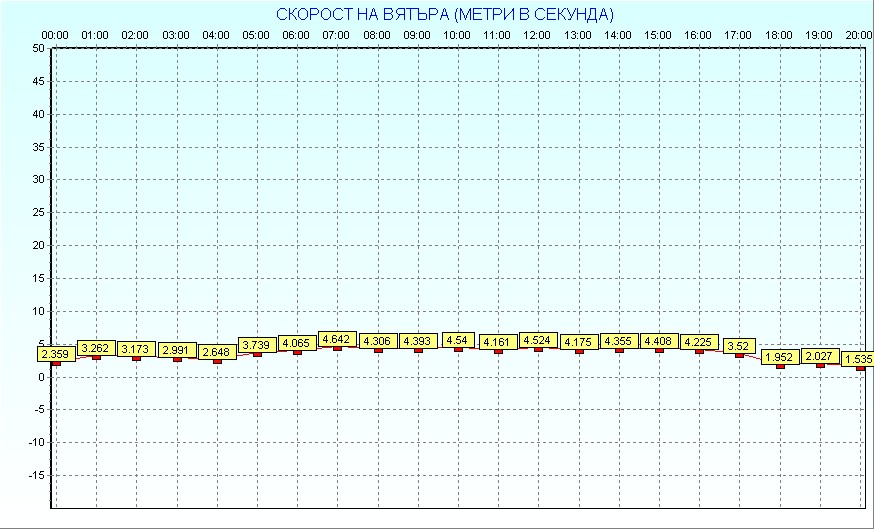Click the 3.262 value label
This screenshot has height=529, width=874.
pyautogui.click(x=96, y=348)
